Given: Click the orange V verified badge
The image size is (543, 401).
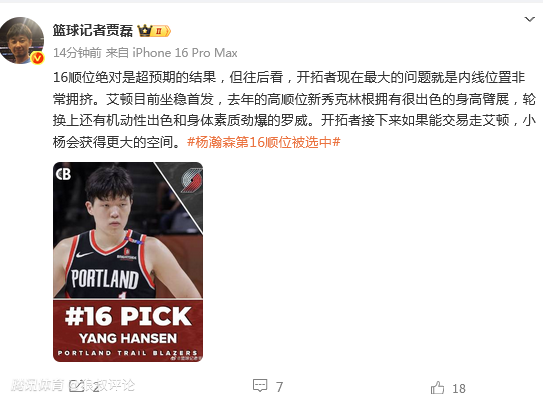Looking at the screenshot, I should coord(37,57).
